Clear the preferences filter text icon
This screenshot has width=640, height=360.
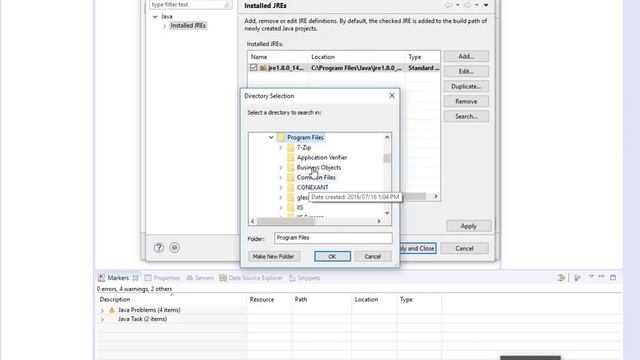click(227, 4)
